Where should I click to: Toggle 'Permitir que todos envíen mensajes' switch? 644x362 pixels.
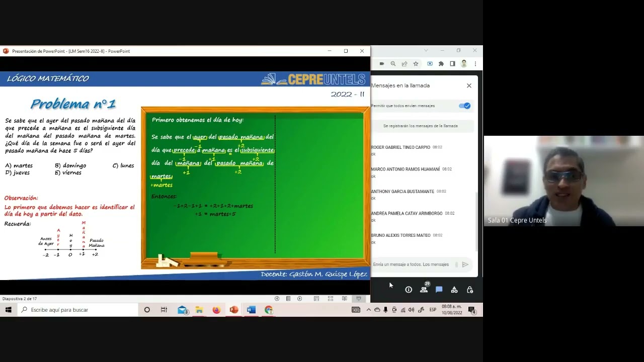tap(465, 106)
